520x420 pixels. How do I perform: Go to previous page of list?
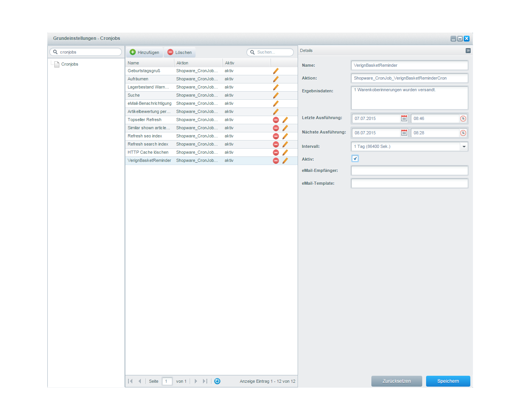tap(140, 381)
